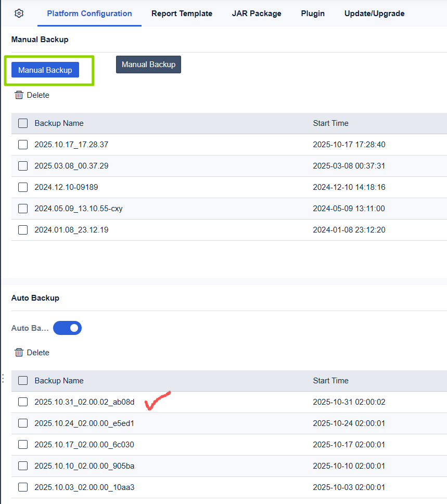Click start time 2024-05-09 13:11:00
Screen dimensions: 447x504
349,209
